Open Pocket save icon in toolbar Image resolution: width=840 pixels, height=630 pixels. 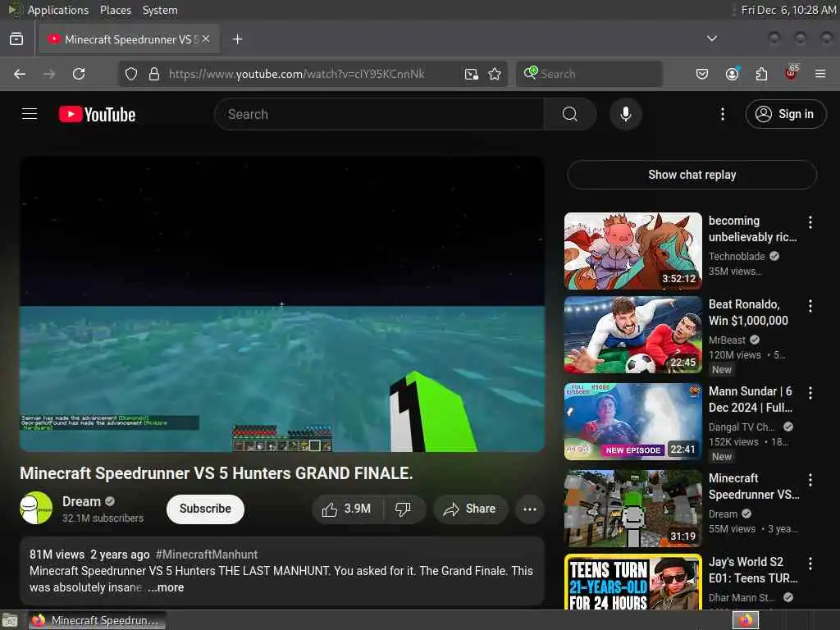click(x=702, y=74)
